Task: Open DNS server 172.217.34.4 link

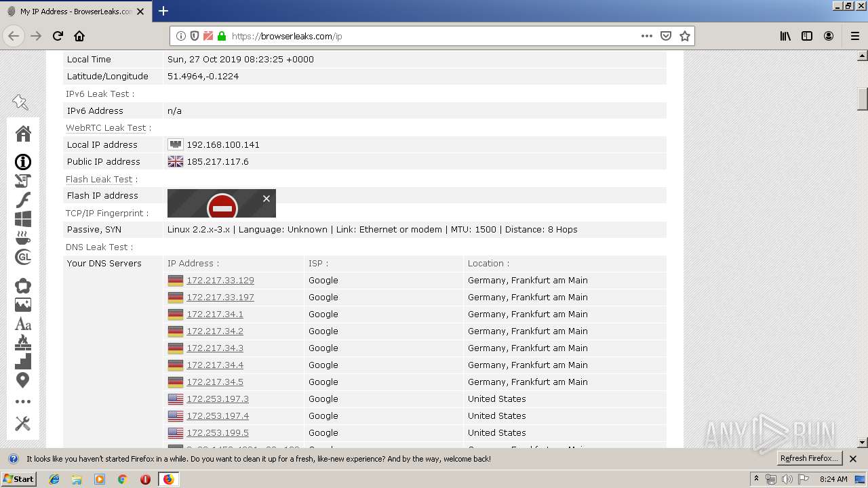Action: tap(215, 365)
